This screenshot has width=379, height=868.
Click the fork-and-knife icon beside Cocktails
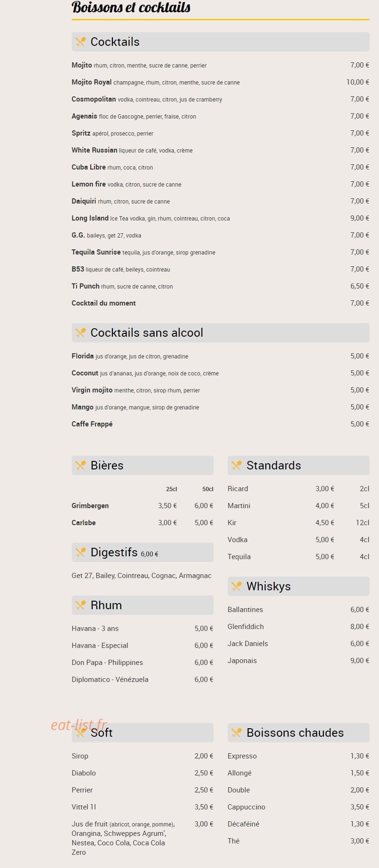click(x=81, y=42)
